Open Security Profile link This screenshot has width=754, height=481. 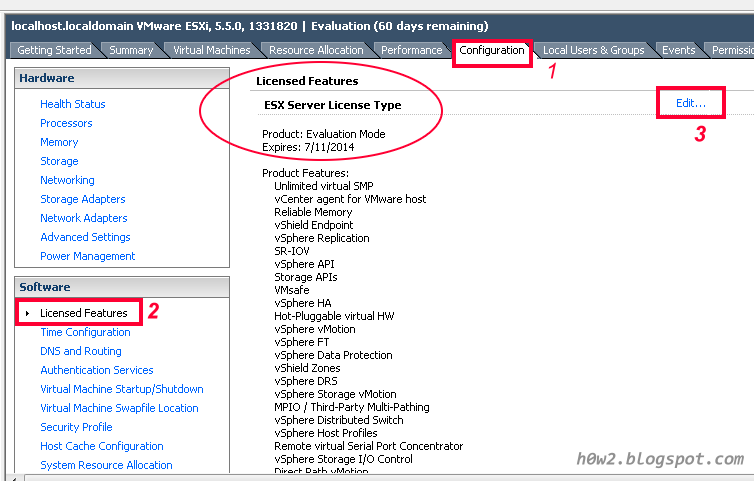click(76, 427)
